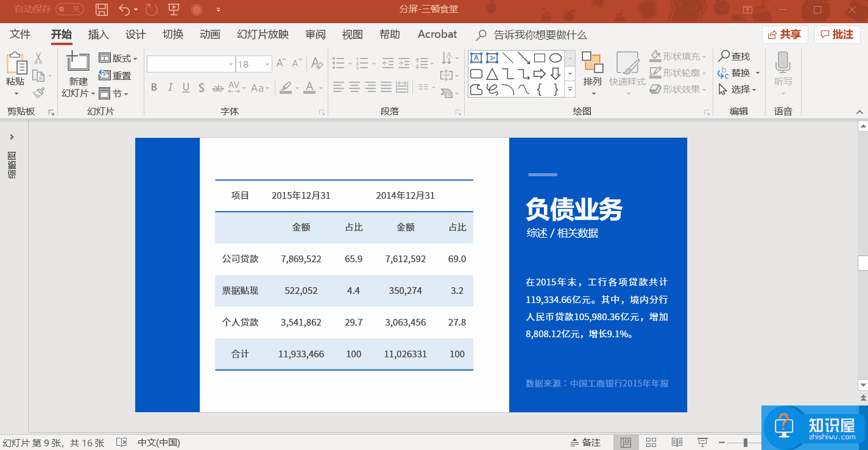Image resolution: width=868 pixels, height=450 pixels.
Task: Toggle Italic formatting
Action: coord(171,88)
